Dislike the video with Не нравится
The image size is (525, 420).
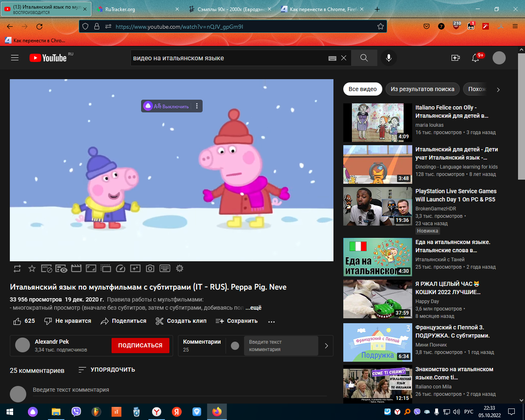(x=68, y=321)
